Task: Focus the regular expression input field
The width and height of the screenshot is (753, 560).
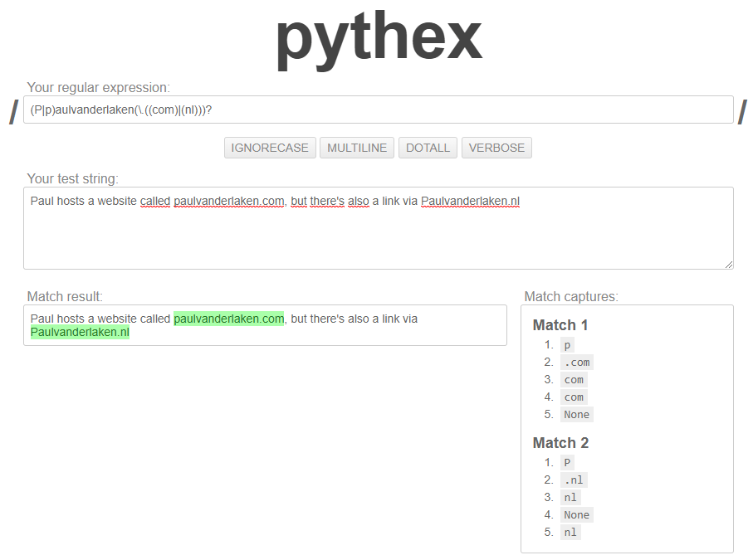Action: (x=378, y=110)
